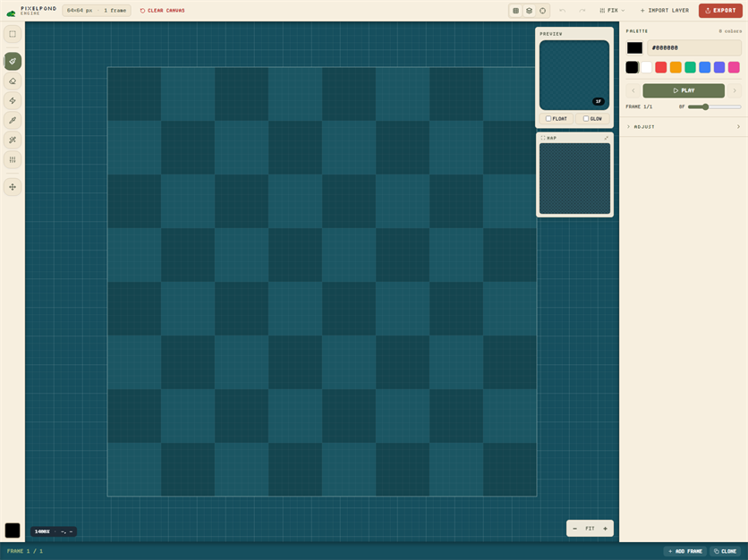This screenshot has width=748, height=560.
Task: Click Add Frame button
Action: tap(685, 551)
